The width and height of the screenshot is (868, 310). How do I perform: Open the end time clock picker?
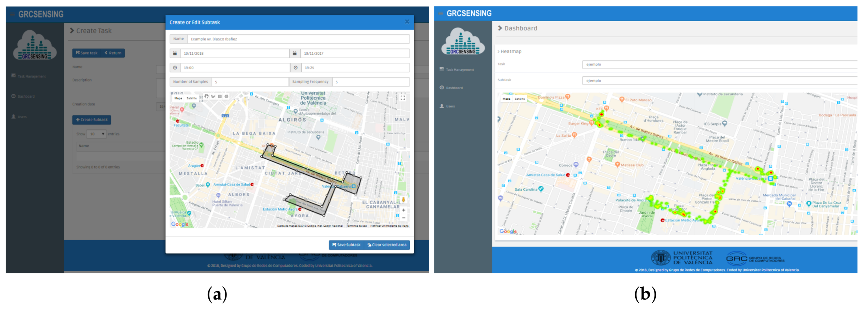coord(295,68)
